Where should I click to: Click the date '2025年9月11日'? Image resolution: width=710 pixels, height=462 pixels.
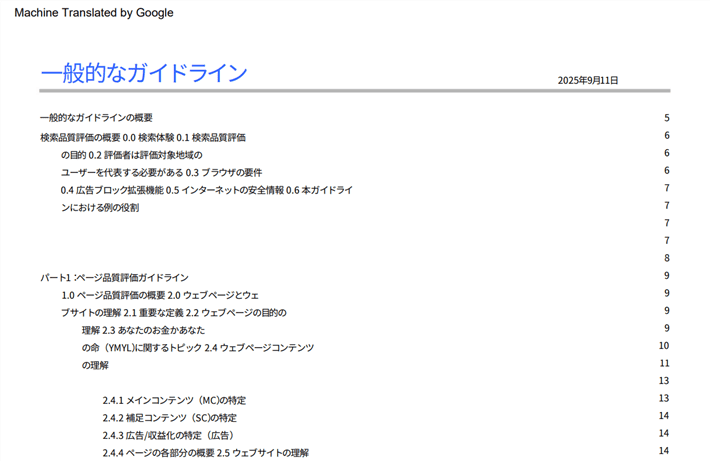coord(588,80)
